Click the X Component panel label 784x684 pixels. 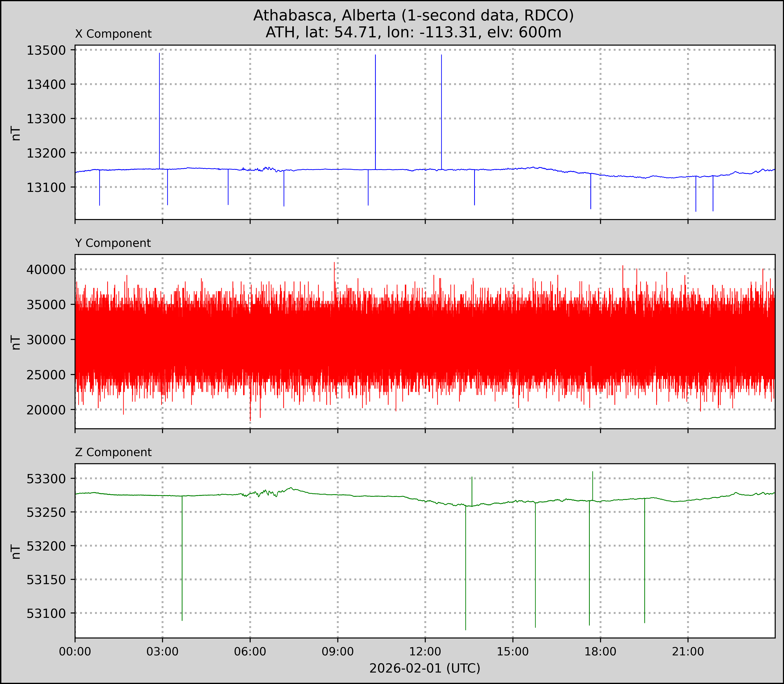113,34
